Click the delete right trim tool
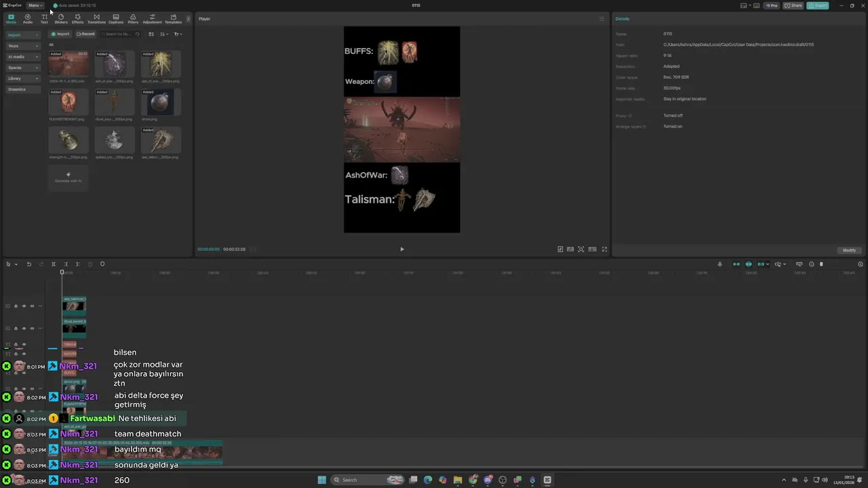The height and width of the screenshot is (488, 868). (77, 264)
